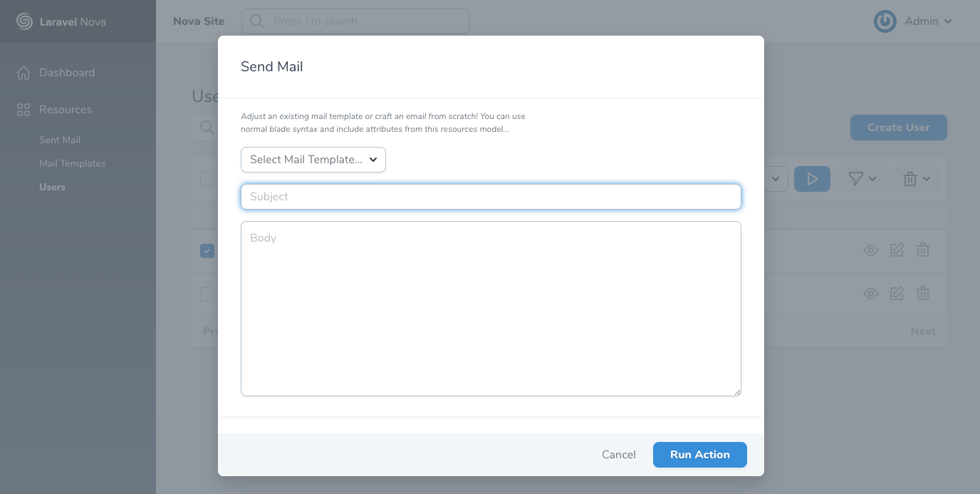Image resolution: width=980 pixels, height=494 pixels.
Task: Click the delete trash icon in second row
Action: tap(922, 294)
